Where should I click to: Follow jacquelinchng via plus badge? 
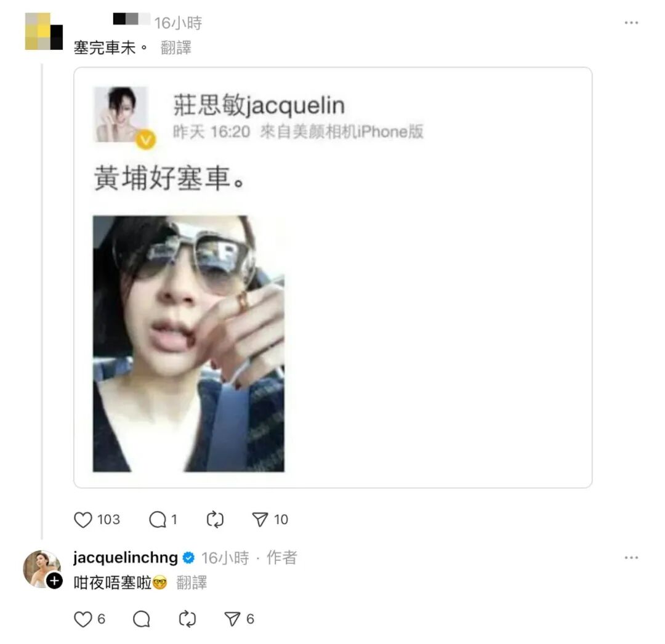[x=54, y=581]
